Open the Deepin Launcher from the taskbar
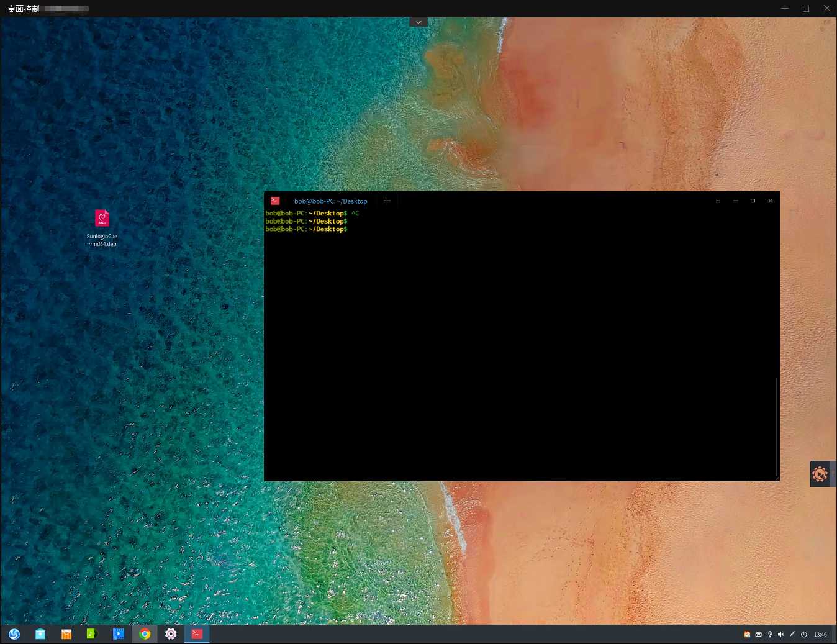837x644 pixels. click(14, 634)
